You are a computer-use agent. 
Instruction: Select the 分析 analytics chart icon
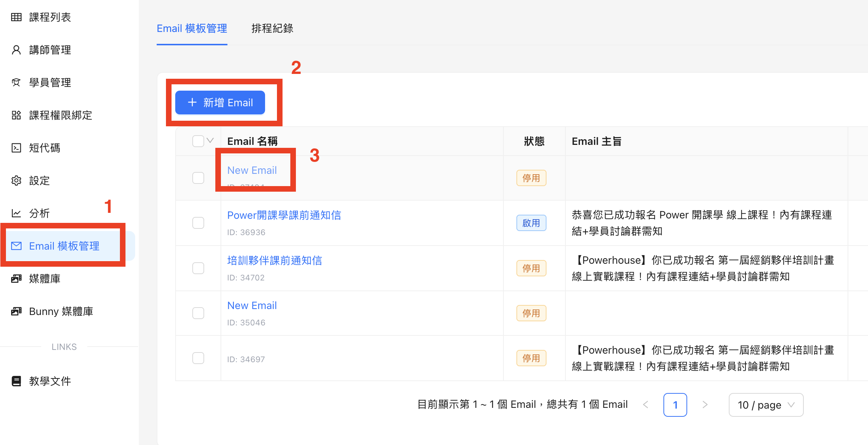16,213
